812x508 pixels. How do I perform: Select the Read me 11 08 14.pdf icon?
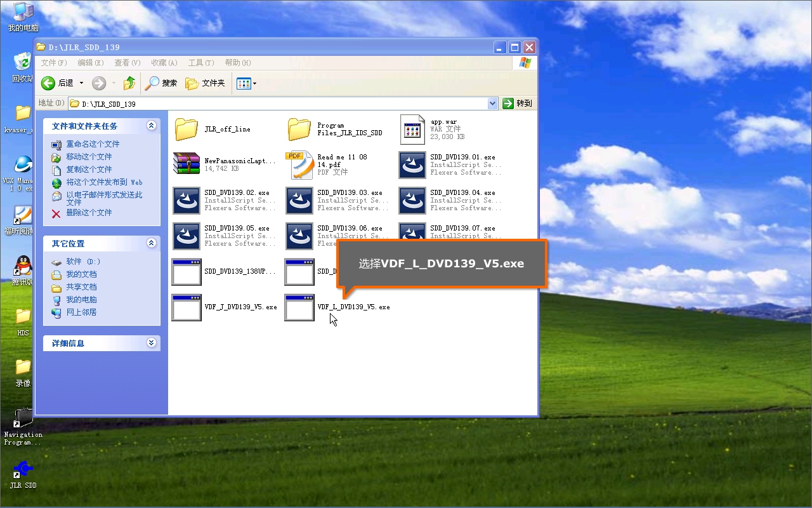[299, 165]
